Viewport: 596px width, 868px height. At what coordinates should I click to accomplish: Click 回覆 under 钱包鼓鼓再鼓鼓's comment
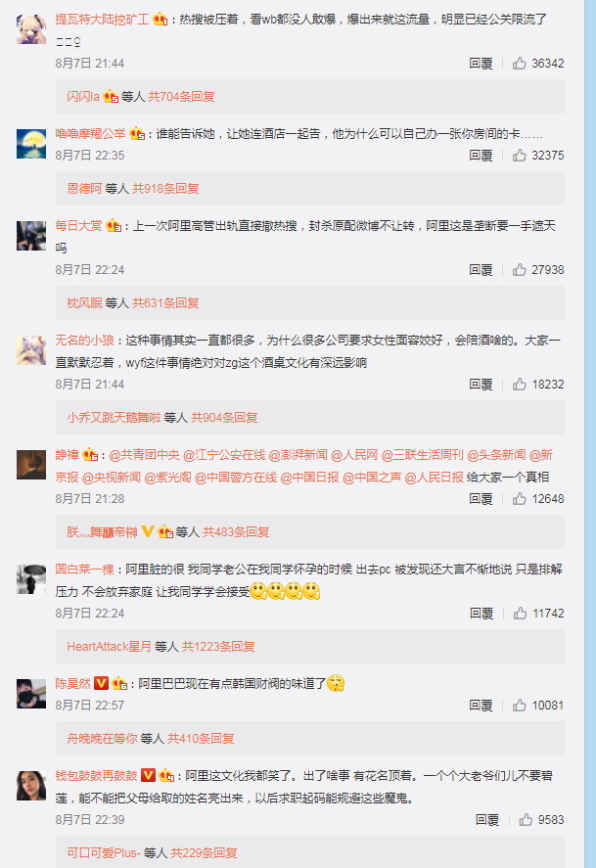(x=487, y=819)
